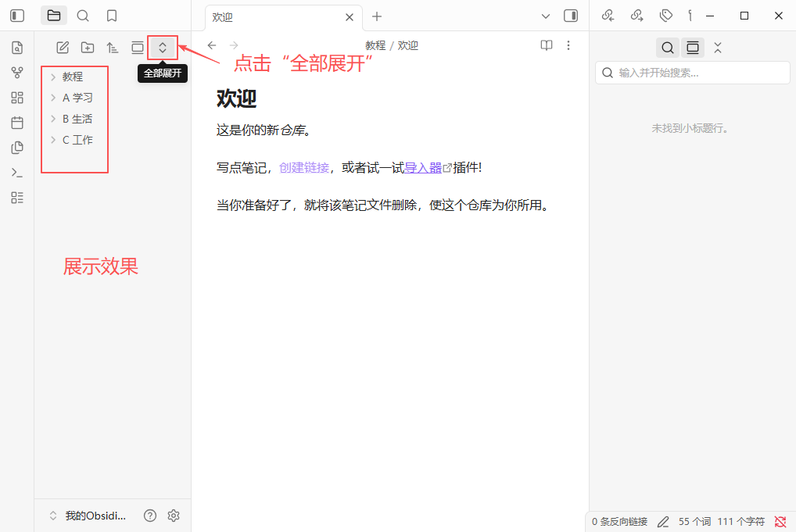Click 欢迎 in the breadcrumb title

407,45
